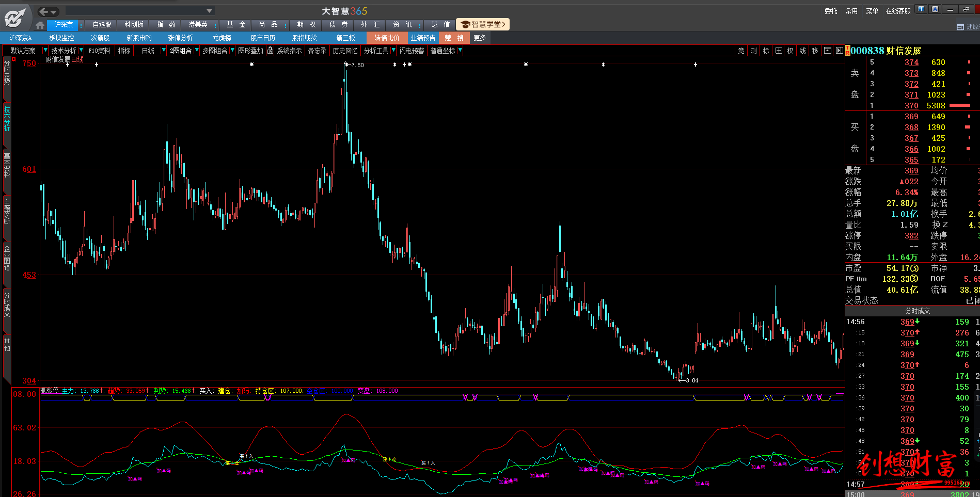Open the 基金 tab

236,25
